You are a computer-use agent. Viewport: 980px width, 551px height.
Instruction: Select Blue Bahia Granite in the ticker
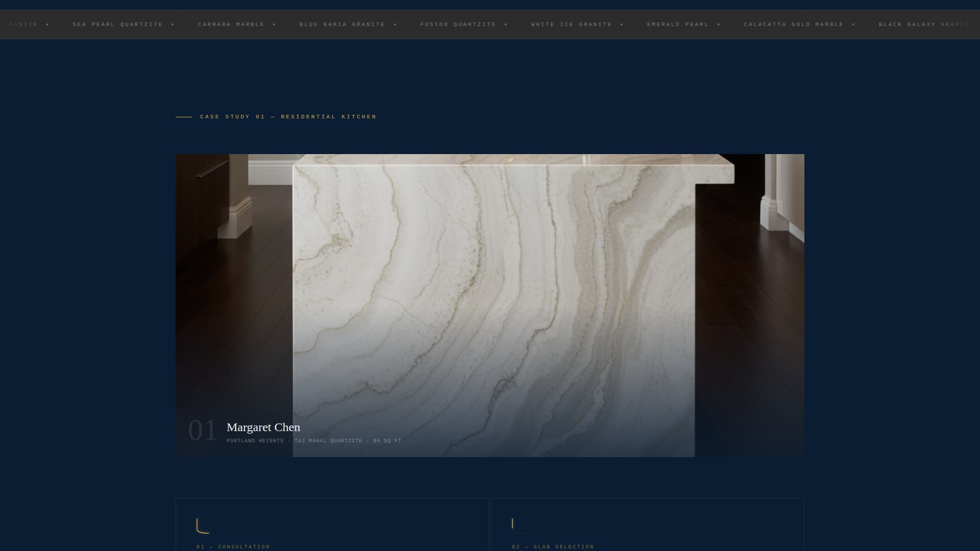[x=342, y=24]
